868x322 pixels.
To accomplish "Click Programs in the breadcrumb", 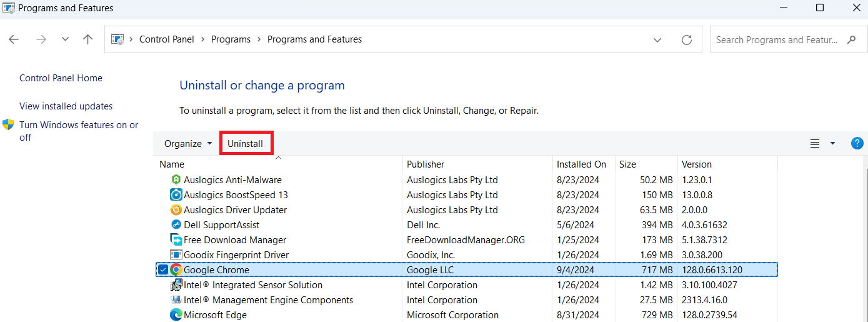I will [x=231, y=39].
